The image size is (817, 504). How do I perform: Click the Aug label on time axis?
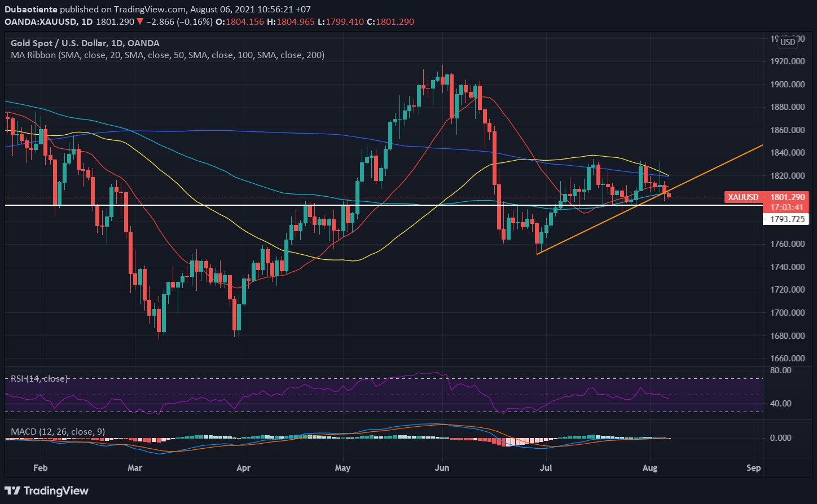click(x=650, y=467)
